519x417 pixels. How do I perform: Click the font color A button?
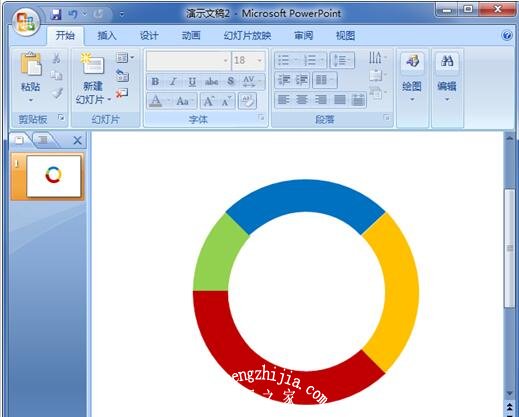pyautogui.click(x=156, y=101)
